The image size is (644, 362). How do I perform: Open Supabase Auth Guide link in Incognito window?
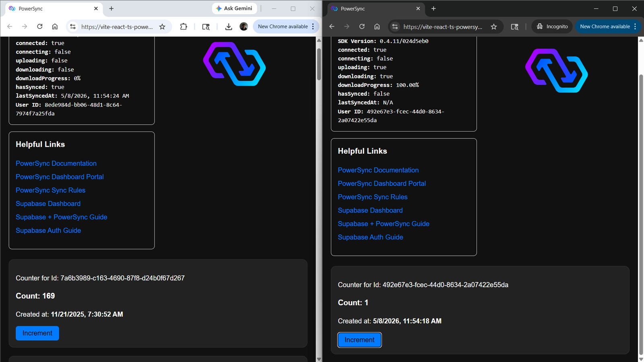click(370, 237)
